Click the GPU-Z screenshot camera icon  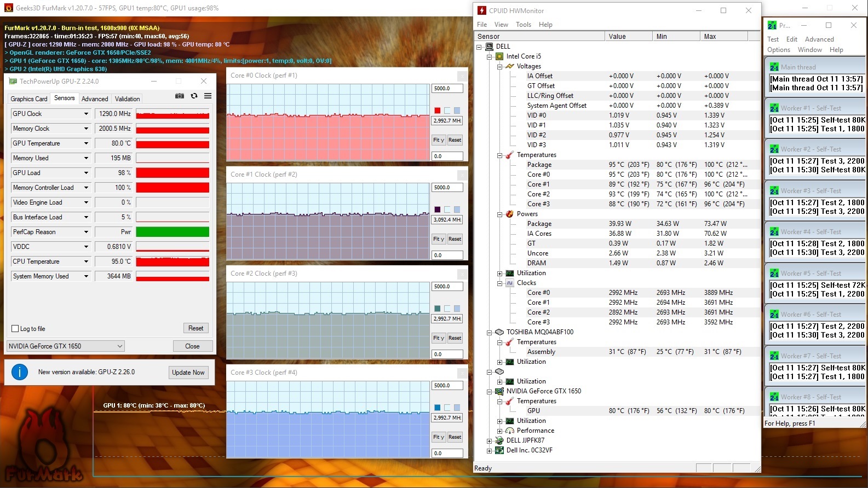pos(180,96)
